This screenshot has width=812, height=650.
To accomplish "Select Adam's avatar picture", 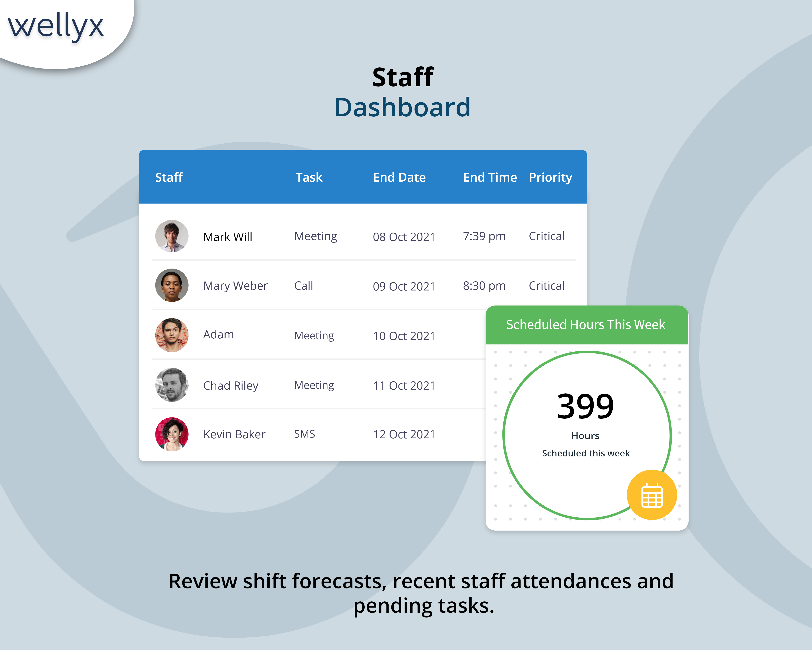I will click(172, 335).
